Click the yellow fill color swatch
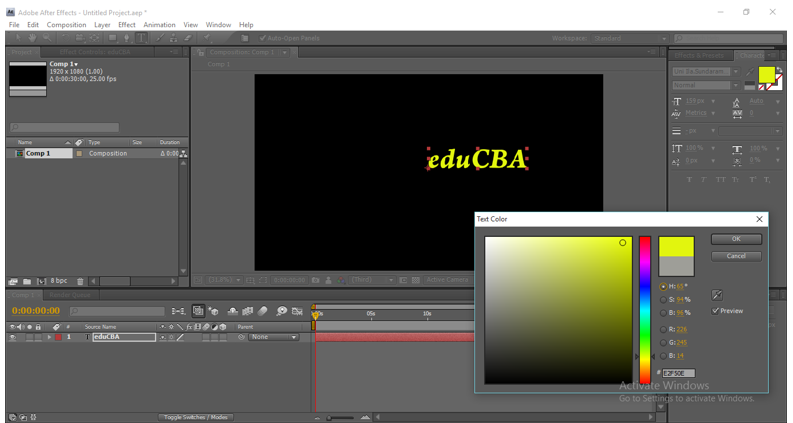This screenshot has width=793, height=423. 767,75
